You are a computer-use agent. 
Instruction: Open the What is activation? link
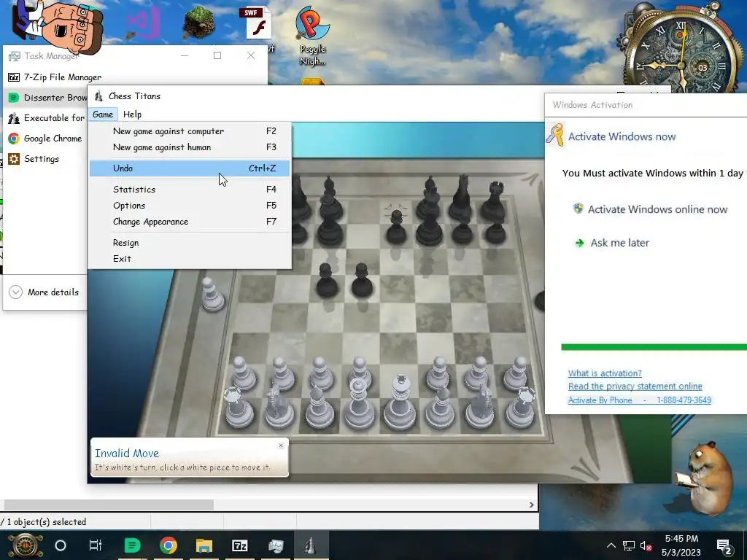point(605,373)
